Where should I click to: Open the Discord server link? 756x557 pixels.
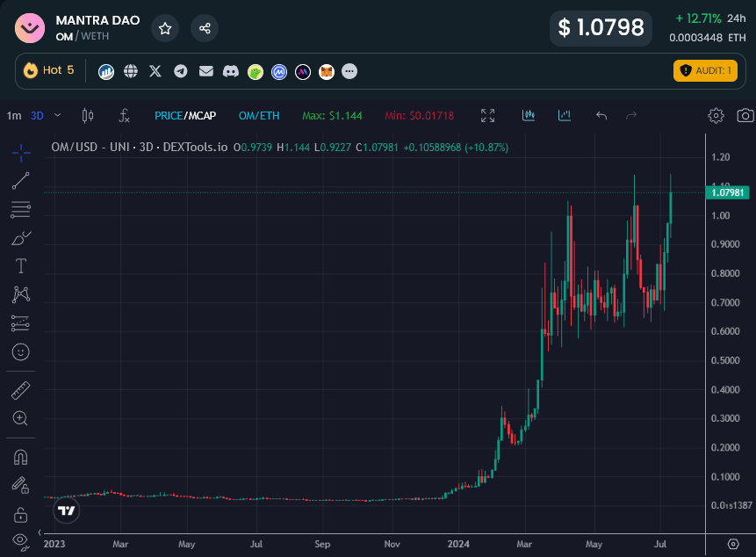(x=230, y=72)
